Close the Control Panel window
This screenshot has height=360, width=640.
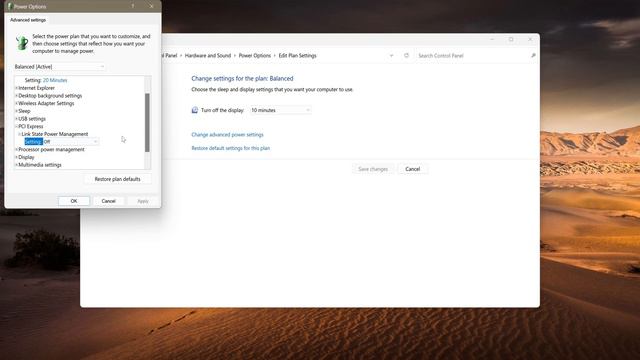point(530,40)
